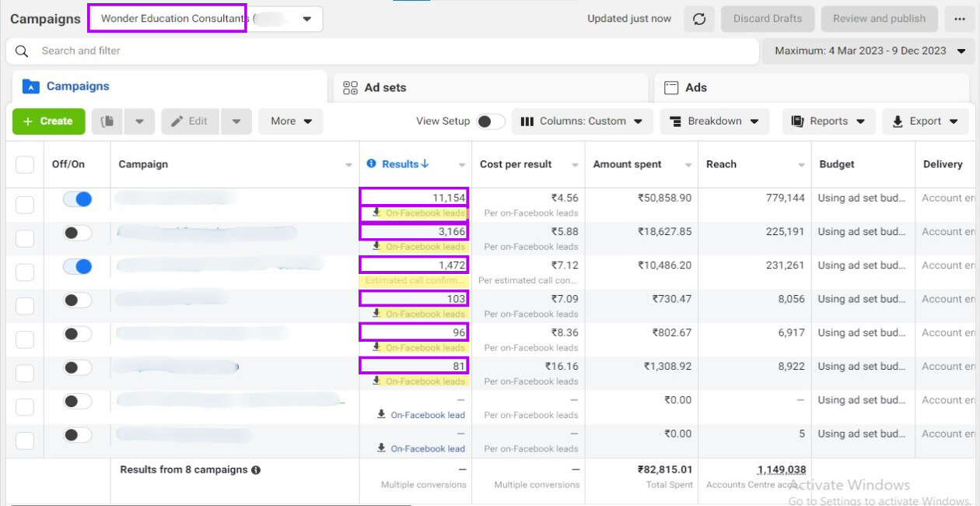980x506 pixels.
Task: Click info icon beside Results from 8 campaigns
Action: tap(256, 470)
